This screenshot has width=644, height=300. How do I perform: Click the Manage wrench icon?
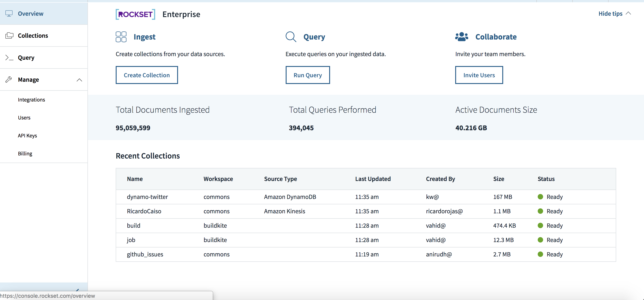click(9, 80)
